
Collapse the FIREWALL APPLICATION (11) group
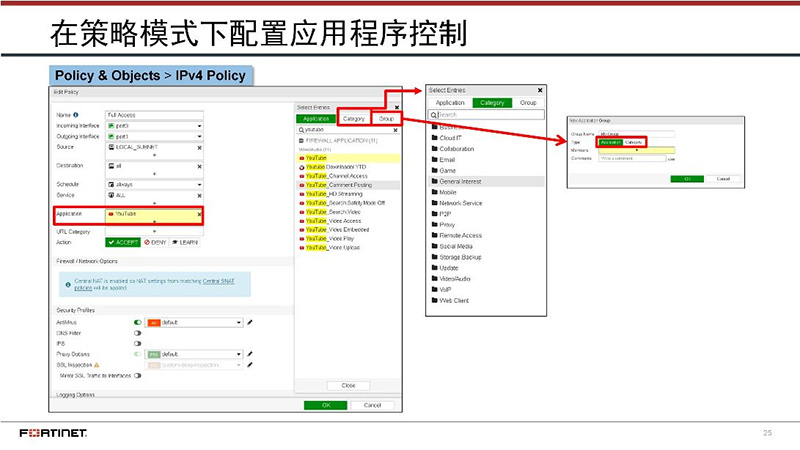coord(301,140)
